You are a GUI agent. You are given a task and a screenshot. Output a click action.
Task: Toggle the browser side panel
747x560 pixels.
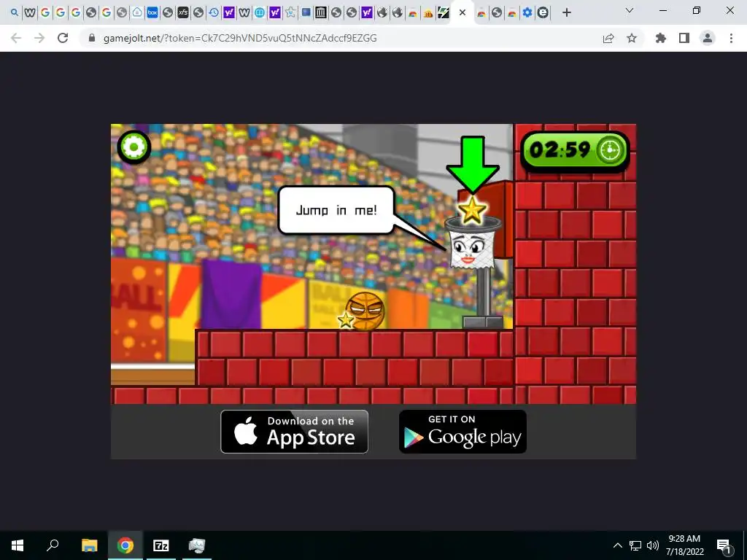(x=684, y=38)
